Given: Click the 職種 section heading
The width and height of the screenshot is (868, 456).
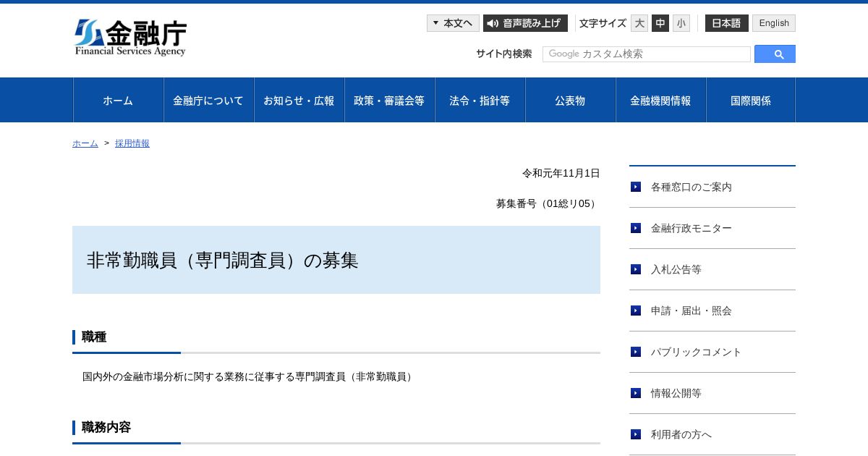Looking at the screenshot, I should click(94, 337).
